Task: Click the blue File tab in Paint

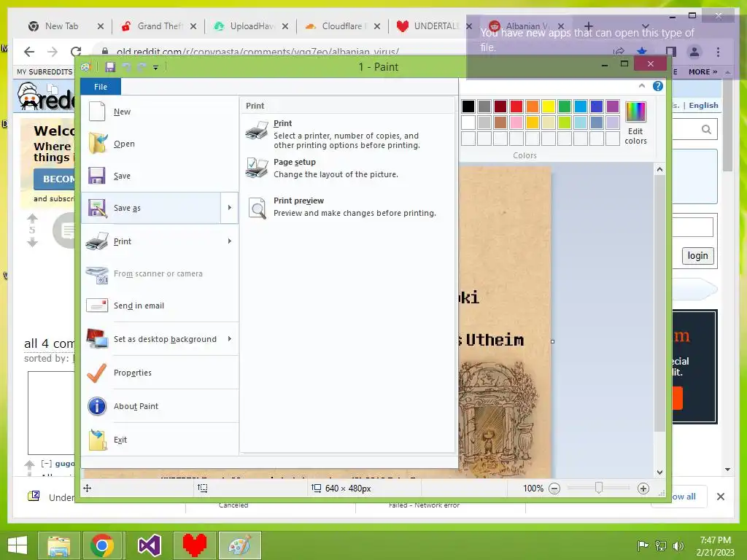Action: (x=101, y=87)
